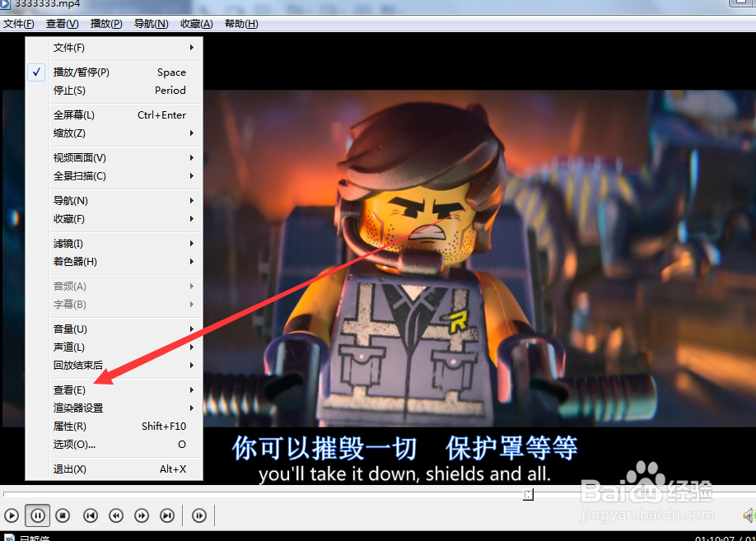Screen dimensions: 756x541
Task: Open the 查看(V) menu in the menu bar
Action: (63, 24)
